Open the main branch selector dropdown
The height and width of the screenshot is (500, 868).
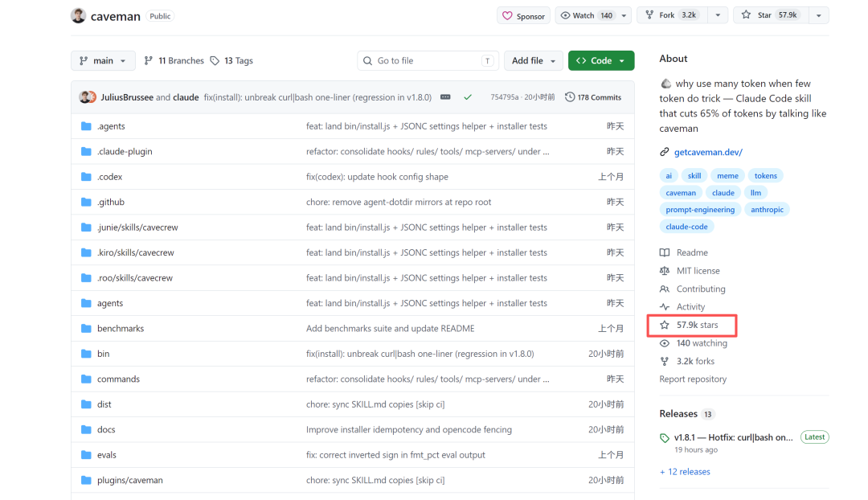103,60
